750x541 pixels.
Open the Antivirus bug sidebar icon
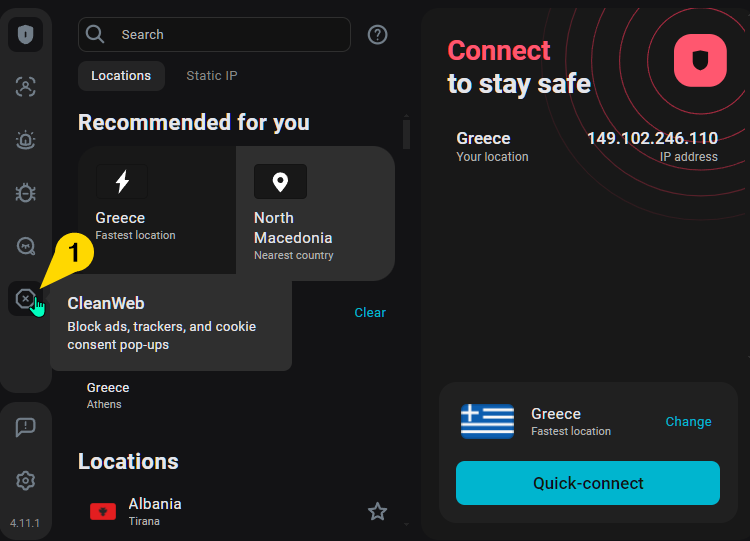[x=25, y=193]
